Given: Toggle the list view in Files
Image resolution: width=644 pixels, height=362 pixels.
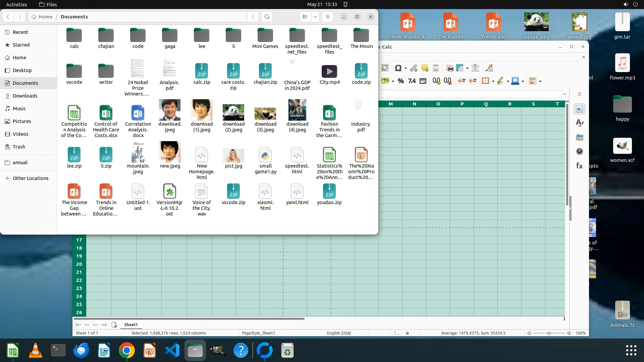Looking at the screenshot, I should pyautogui.click(x=305, y=17).
